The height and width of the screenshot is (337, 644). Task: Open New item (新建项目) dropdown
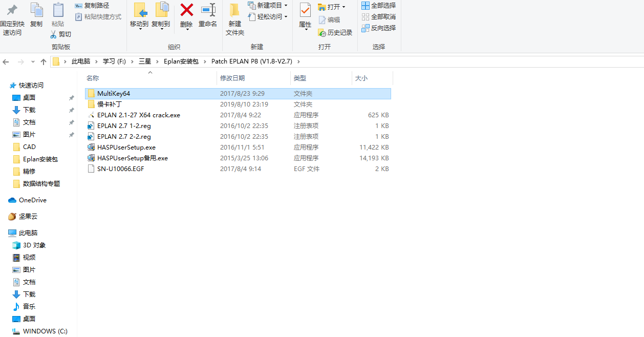click(267, 6)
